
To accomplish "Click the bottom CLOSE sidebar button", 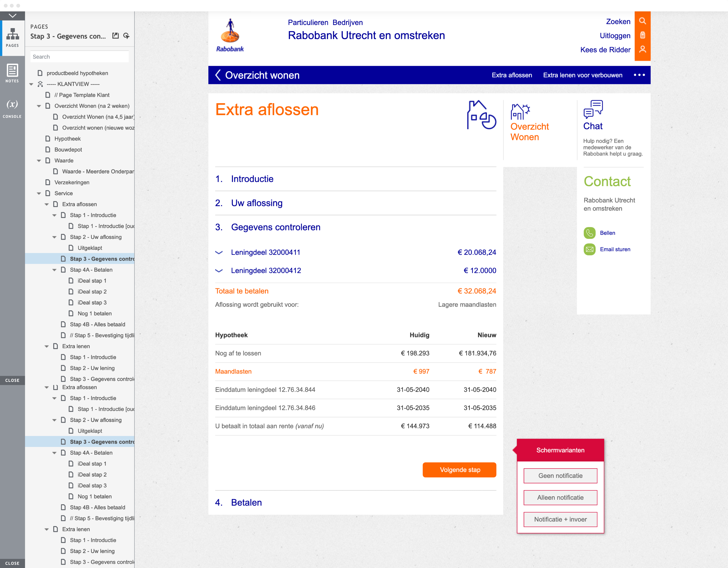I will pyautogui.click(x=12, y=563).
